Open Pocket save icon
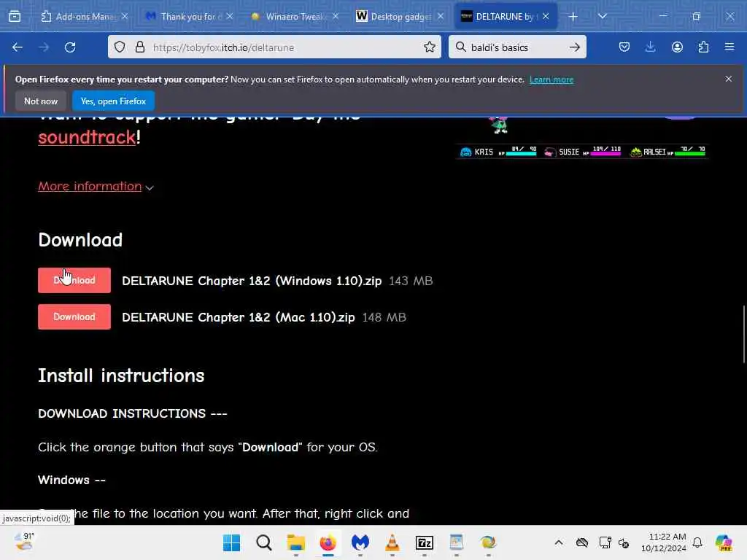Viewport: 747px width, 560px height. click(624, 47)
